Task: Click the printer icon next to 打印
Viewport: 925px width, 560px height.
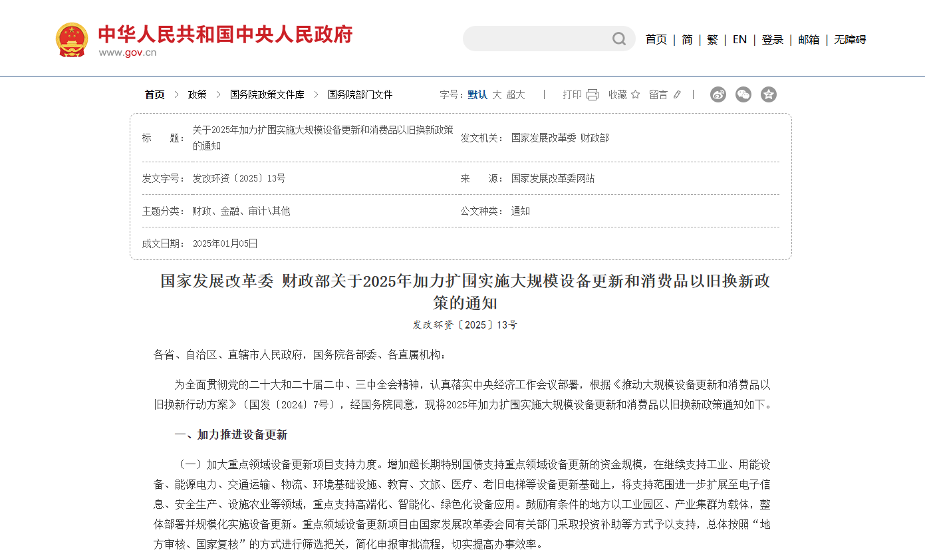Action: [593, 94]
